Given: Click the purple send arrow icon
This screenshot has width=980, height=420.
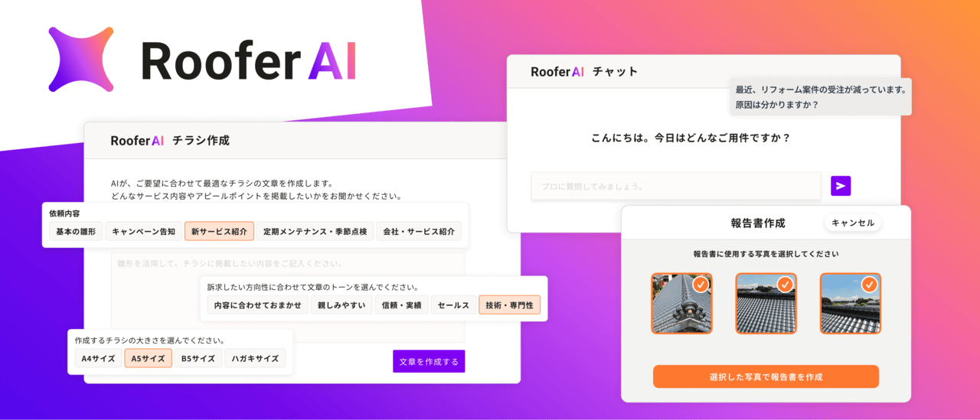Looking at the screenshot, I should click(841, 186).
